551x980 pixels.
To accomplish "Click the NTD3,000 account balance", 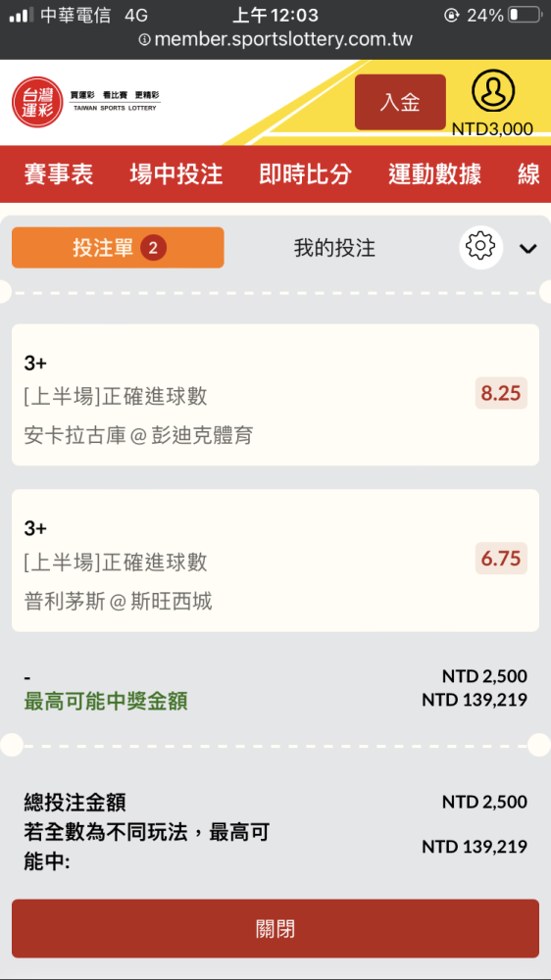I will [x=493, y=128].
